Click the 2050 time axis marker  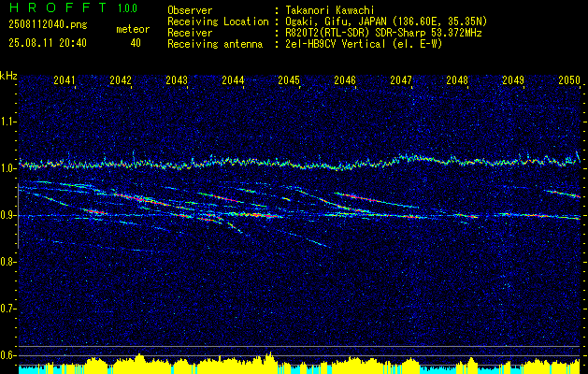[569, 79]
